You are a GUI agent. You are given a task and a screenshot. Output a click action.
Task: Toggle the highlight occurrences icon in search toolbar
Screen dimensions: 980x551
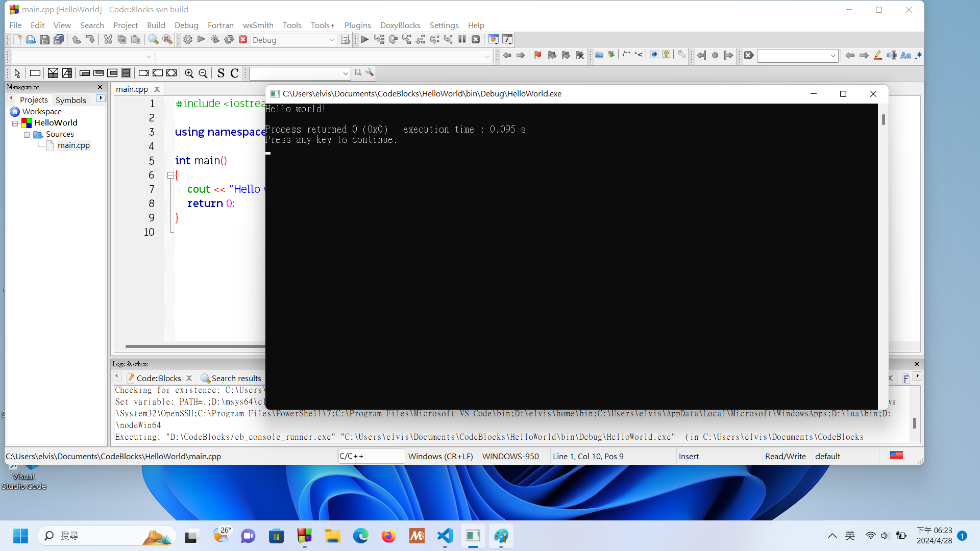click(878, 55)
